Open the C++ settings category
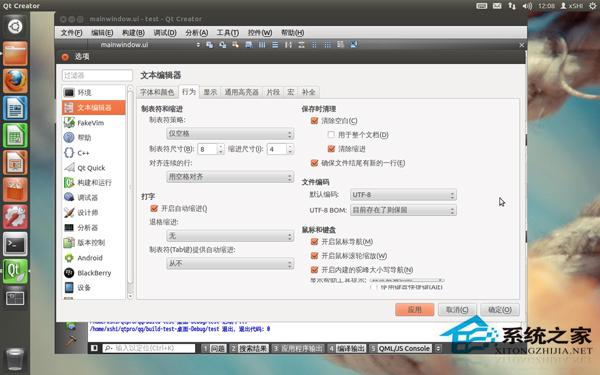 [94, 153]
